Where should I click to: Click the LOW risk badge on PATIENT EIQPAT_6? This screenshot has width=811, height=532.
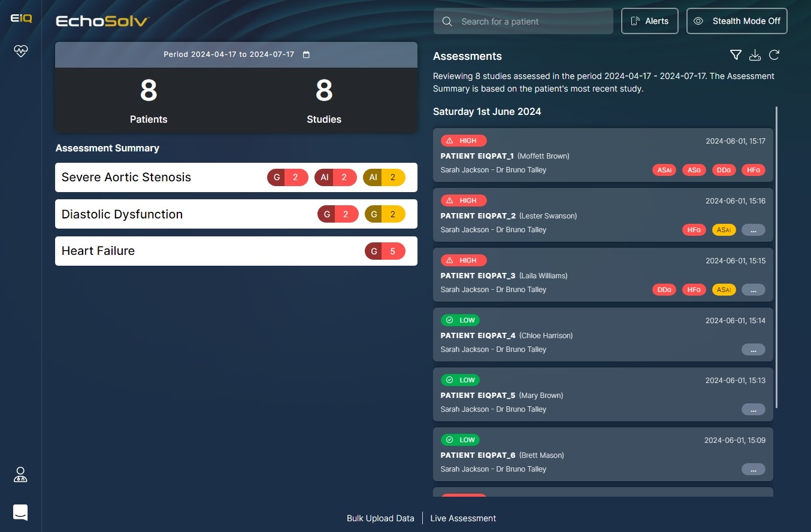460,440
